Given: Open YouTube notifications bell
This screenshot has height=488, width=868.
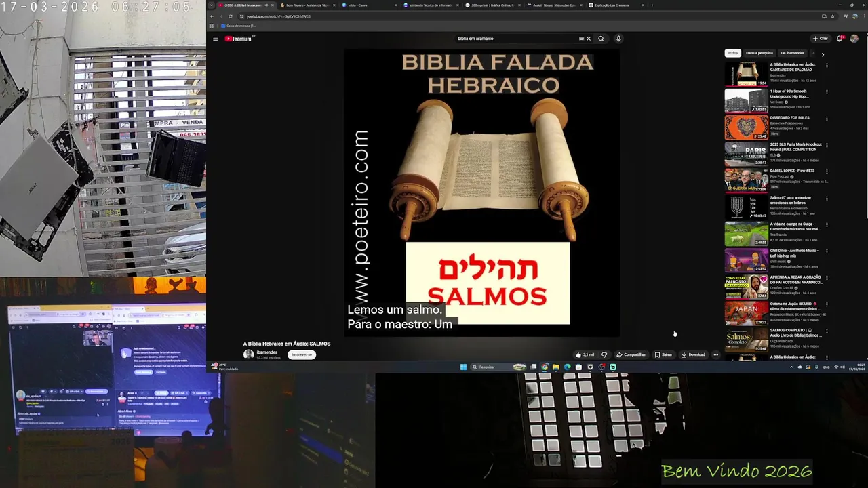Looking at the screenshot, I should [x=840, y=39].
